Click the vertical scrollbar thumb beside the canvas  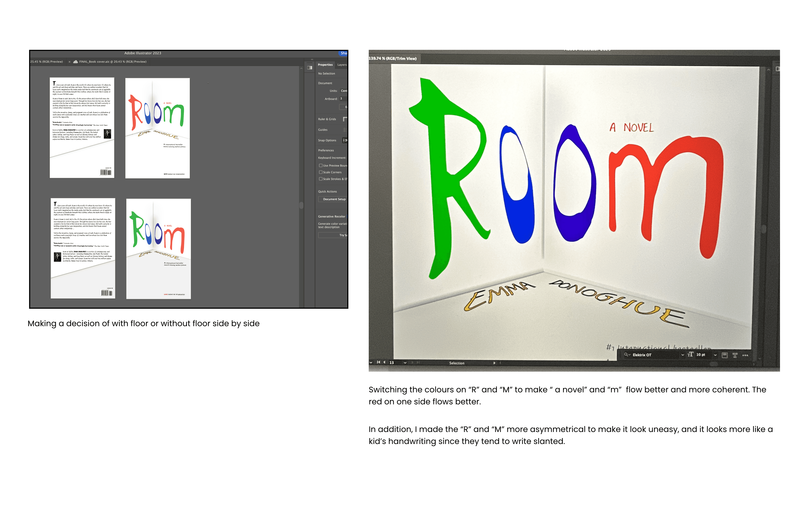click(x=301, y=205)
